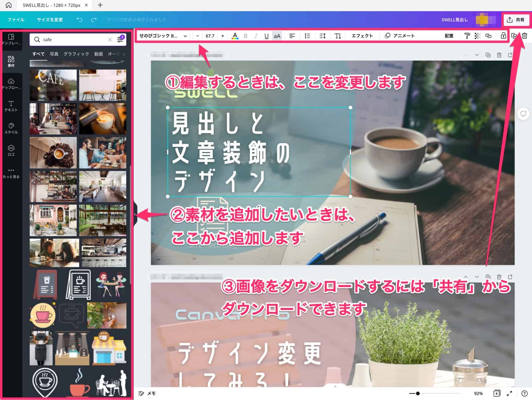Open line spacing settings
Image resolution: width=532 pixels, height=400 pixels.
[x=323, y=36]
